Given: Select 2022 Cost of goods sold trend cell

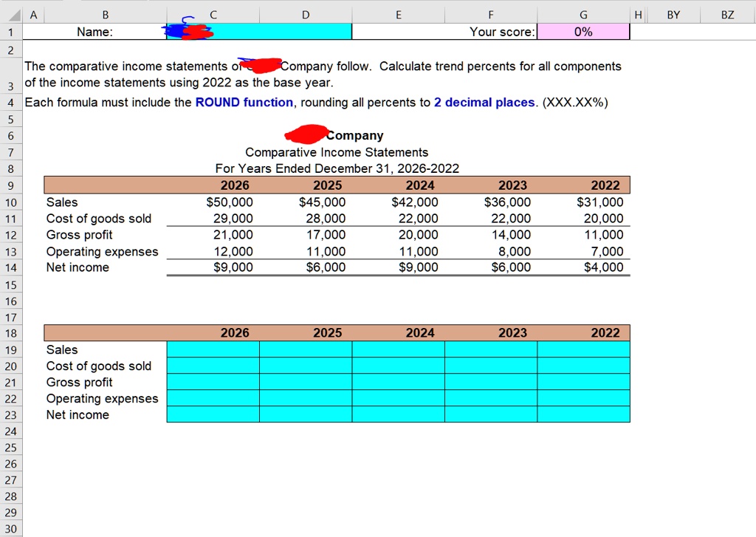Looking at the screenshot, I should tap(583, 366).
